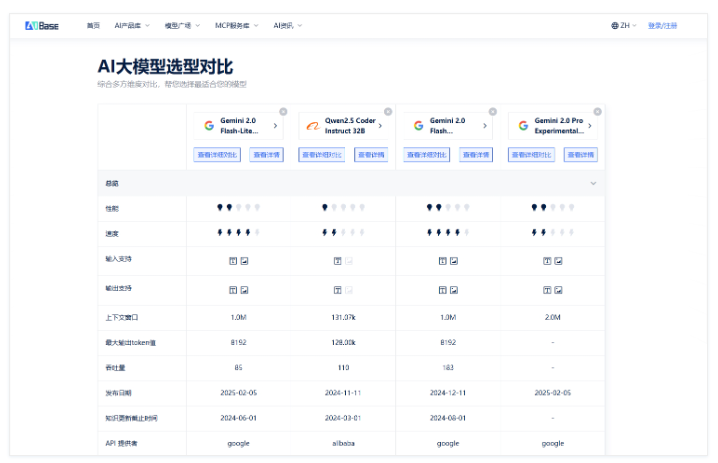The image size is (718, 463).
Task: Click image input icon for Gemini 2.0 Pro
Action: (558, 261)
